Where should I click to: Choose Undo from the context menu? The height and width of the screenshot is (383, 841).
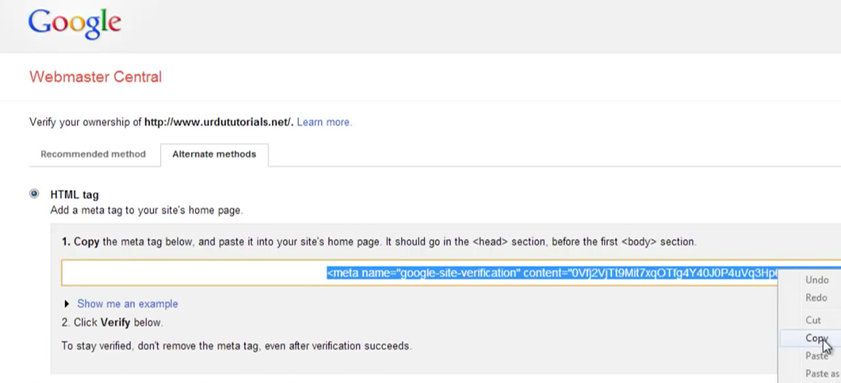pos(816,280)
